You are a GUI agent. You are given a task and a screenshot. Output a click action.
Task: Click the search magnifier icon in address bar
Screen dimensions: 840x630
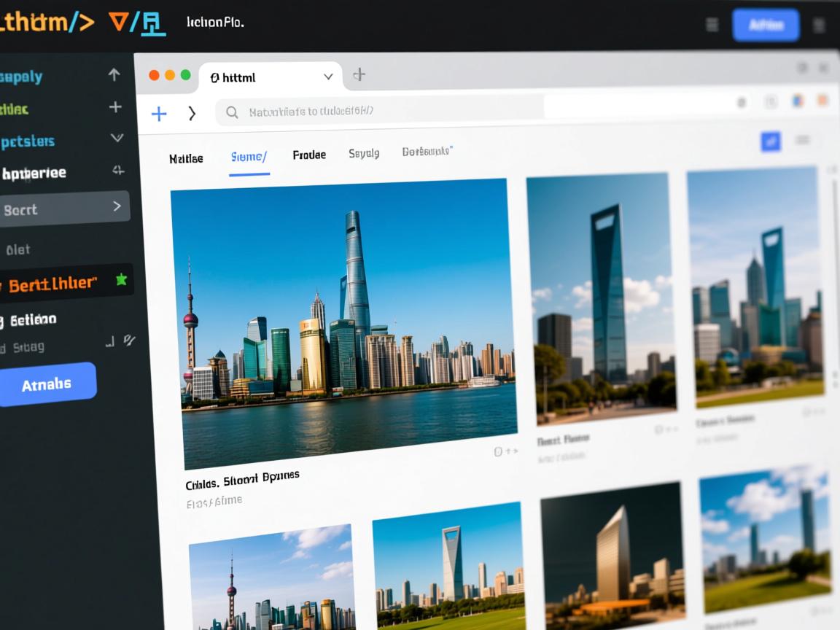click(x=233, y=112)
